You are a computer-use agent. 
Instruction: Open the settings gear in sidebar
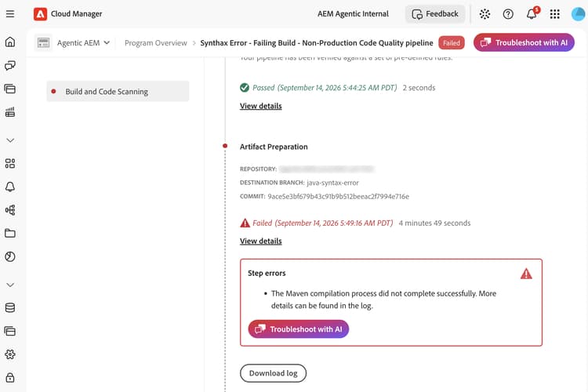(x=10, y=354)
